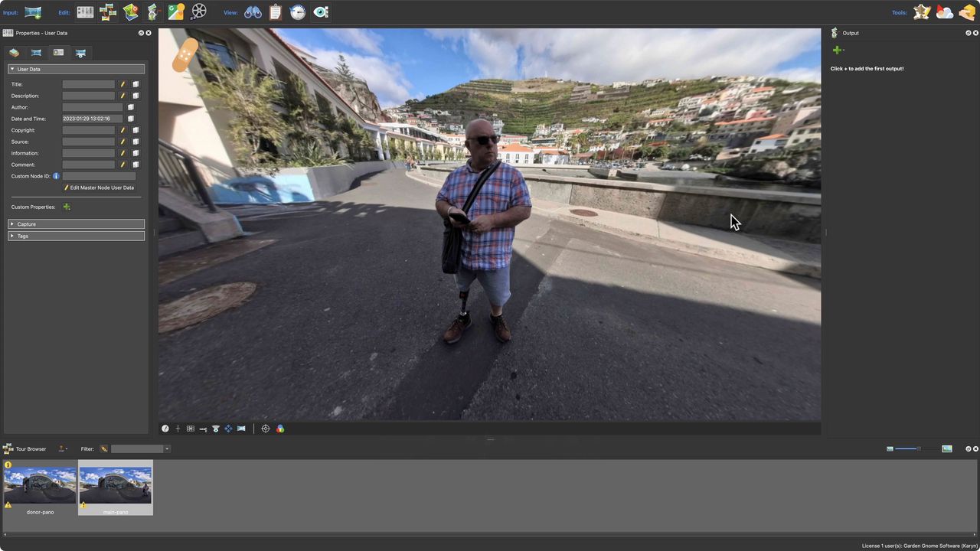Image resolution: width=980 pixels, height=551 pixels.
Task: Open the Video editor icon
Action: click(198, 11)
